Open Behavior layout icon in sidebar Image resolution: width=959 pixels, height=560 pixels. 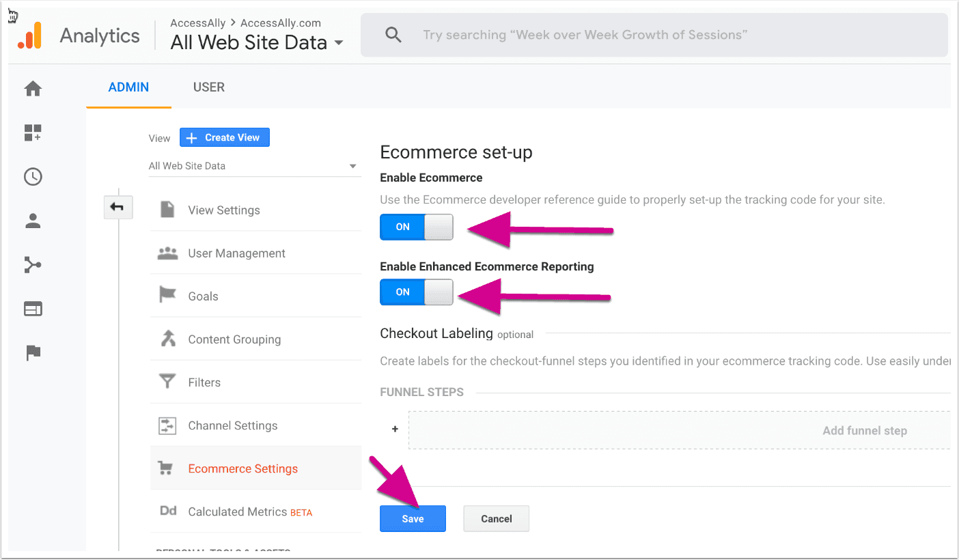point(33,309)
